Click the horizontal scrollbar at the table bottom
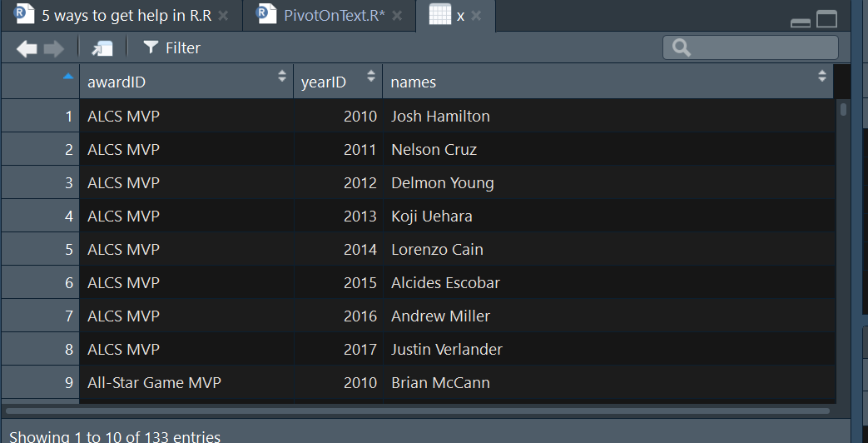This screenshot has width=868, height=443. 416,411
